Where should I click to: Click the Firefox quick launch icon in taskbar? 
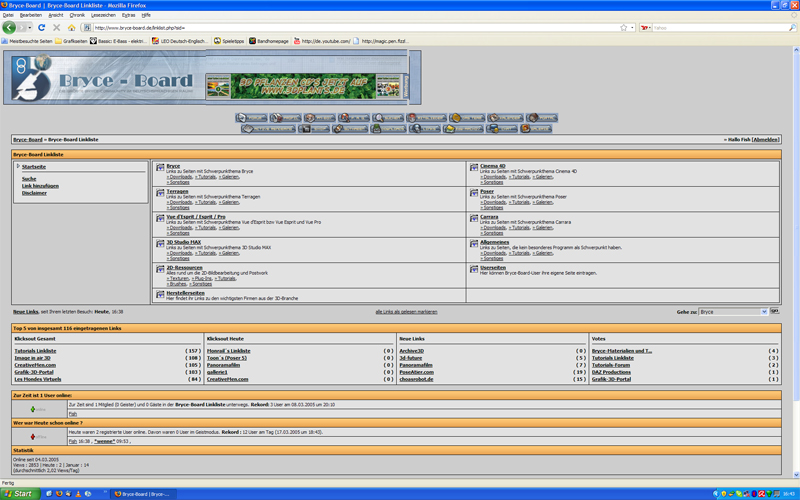(59, 494)
